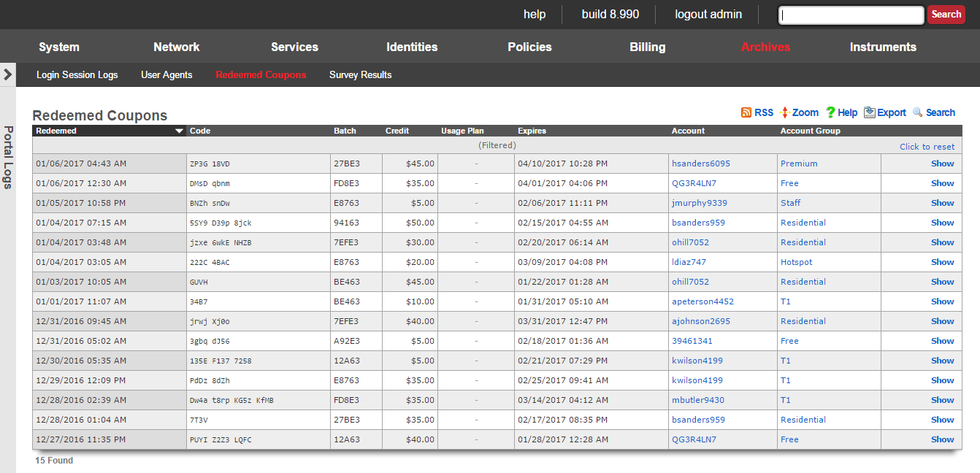Sort by the Usage Plan column header

[462, 131]
